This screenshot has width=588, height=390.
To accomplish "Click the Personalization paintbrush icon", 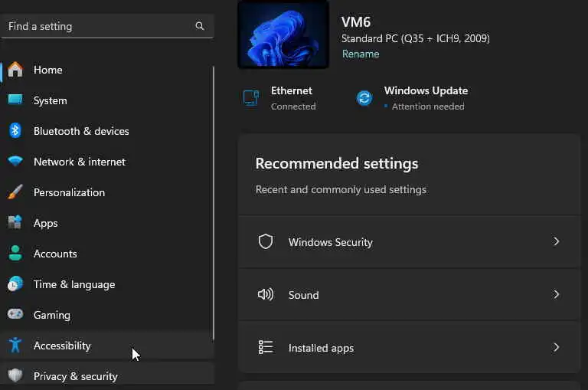I will 15,192.
